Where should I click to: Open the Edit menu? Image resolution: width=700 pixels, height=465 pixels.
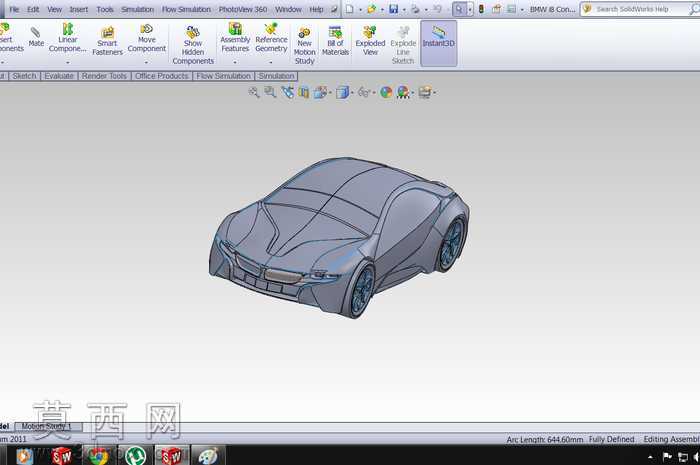click(x=33, y=9)
